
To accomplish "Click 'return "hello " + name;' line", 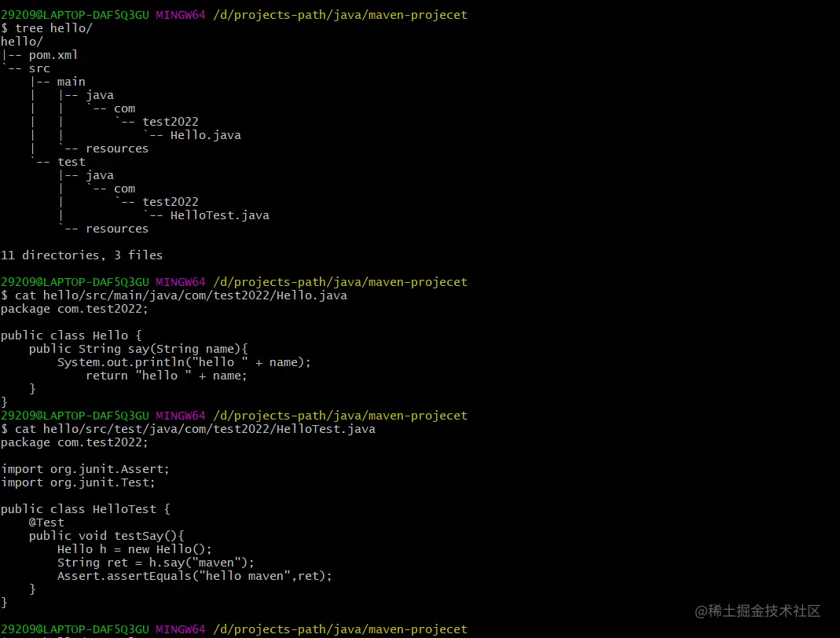I will click(167, 376).
